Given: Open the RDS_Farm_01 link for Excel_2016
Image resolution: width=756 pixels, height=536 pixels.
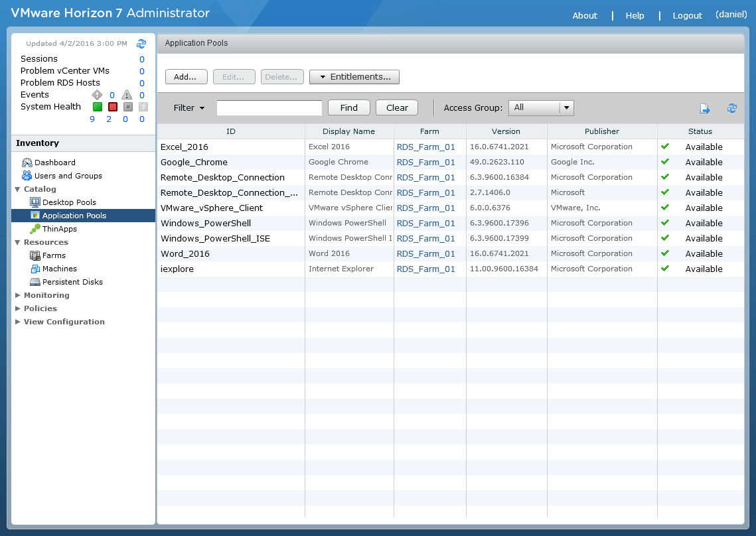Looking at the screenshot, I should (425, 147).
